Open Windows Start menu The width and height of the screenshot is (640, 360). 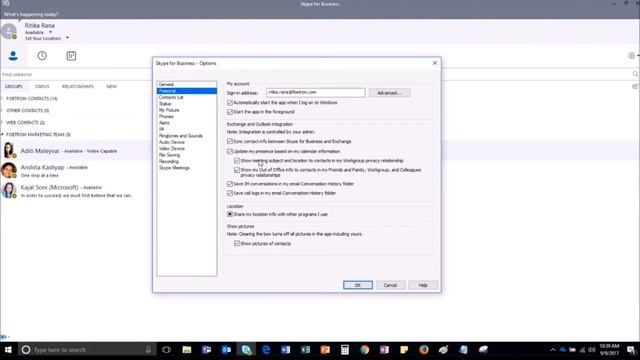pos(8,350)
